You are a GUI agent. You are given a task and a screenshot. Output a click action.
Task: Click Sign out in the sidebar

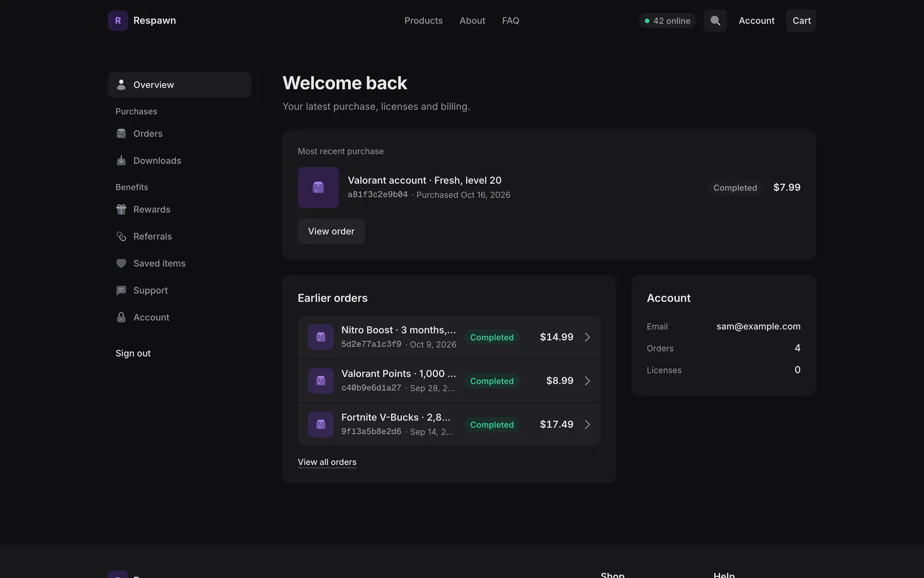point(133,353)
